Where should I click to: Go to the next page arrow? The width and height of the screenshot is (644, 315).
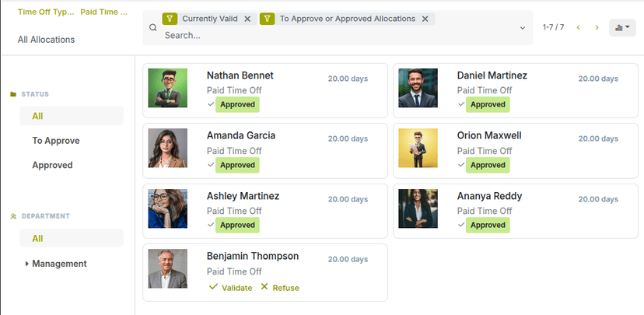[597, 27]
